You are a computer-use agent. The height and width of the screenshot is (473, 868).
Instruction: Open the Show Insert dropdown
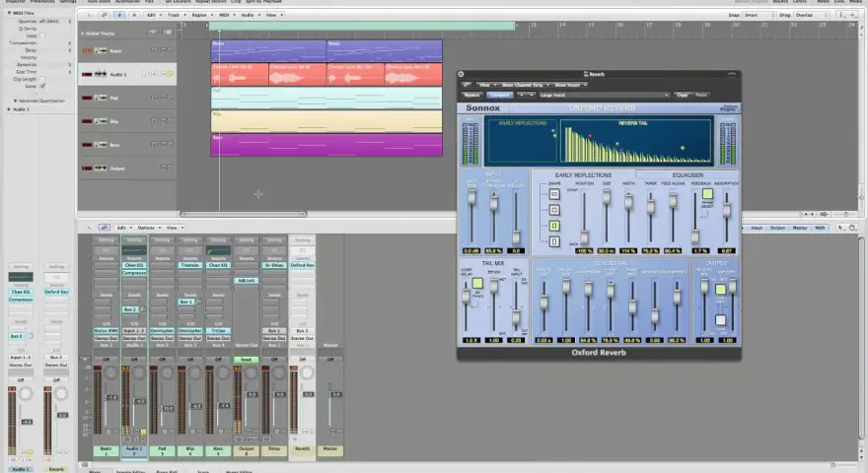(x=570, y=85)
